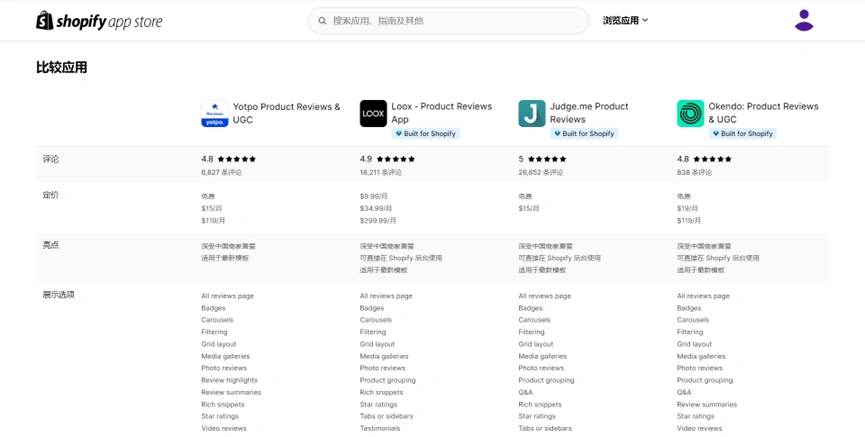Click the 展示选项 row label
The image size is (865, 437).
coord(58,295)
